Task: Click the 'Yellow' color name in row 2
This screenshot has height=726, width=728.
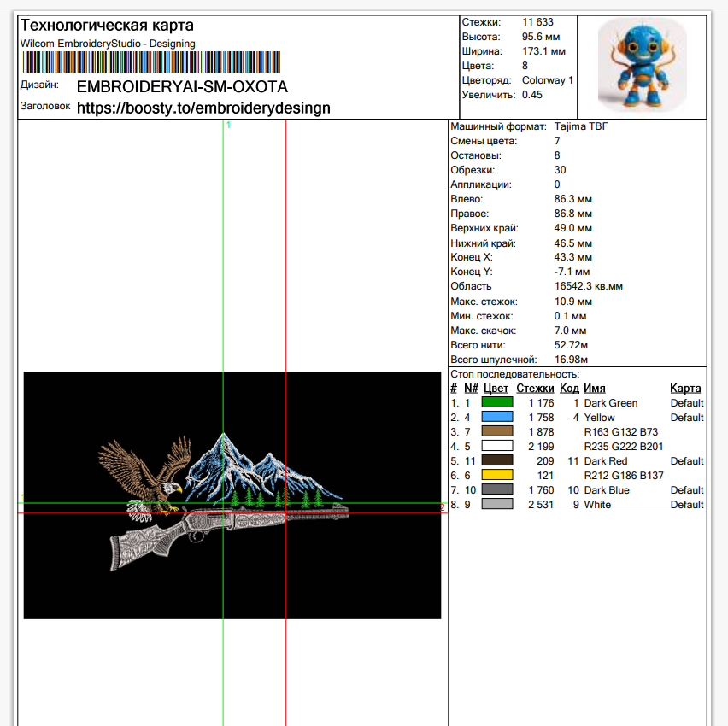Action: (599, 418)
